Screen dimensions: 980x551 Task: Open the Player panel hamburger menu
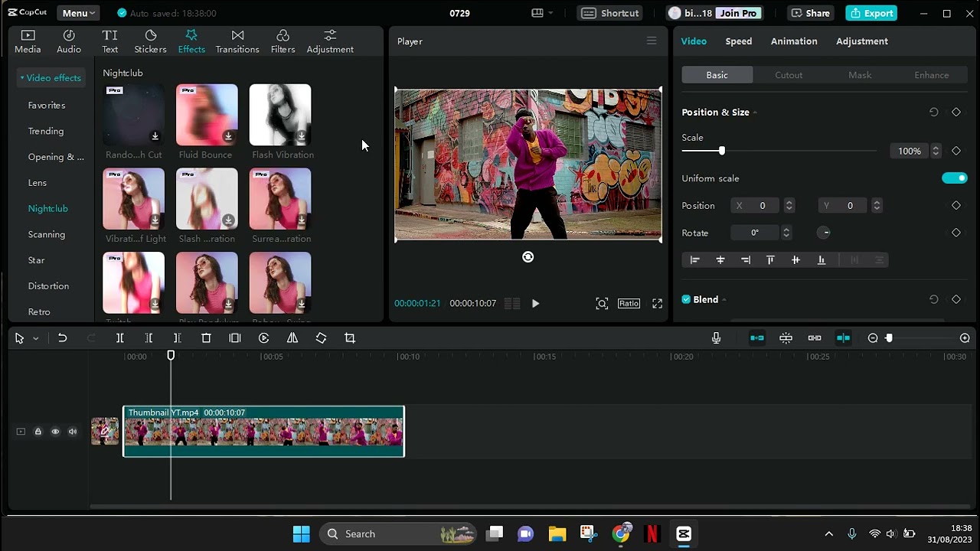[652, 41]
